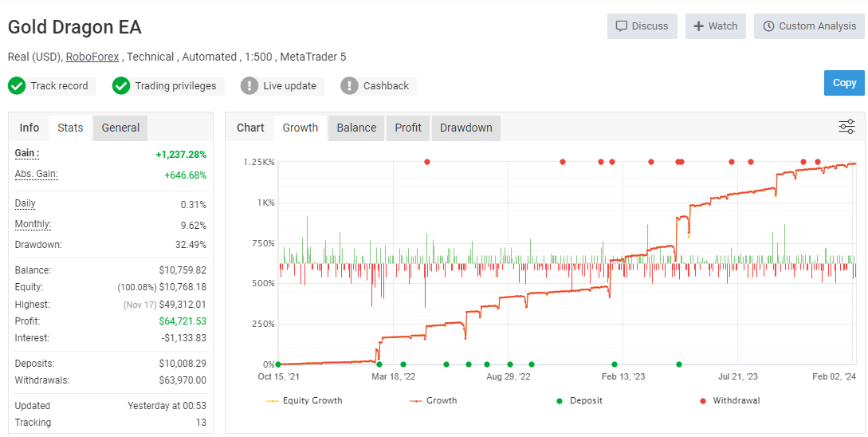Click the Oct 15, '21 axis label
Image resolution: width=868 pixels, height=437 pixels.
[278, 377]
